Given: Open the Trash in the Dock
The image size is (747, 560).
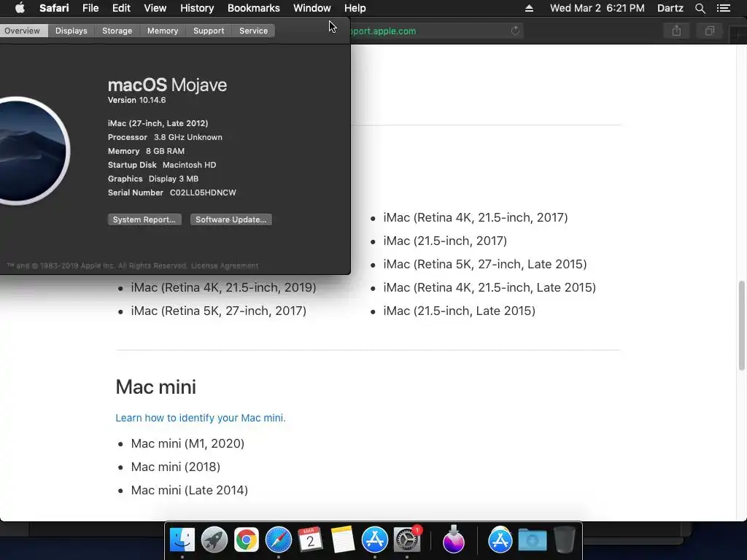Looking at the screenshot, I should [x=565, y=540].
